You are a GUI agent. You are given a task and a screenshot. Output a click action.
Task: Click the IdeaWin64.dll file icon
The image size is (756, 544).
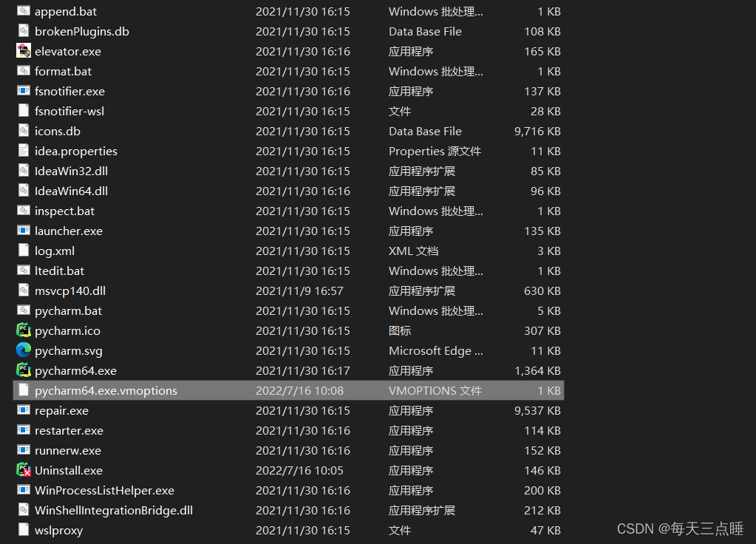[24, 191]
